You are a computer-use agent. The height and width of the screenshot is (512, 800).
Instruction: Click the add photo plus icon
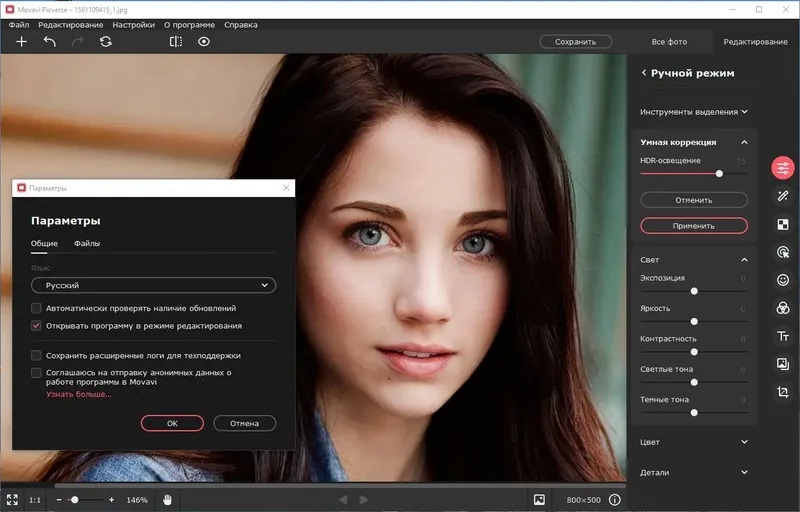coord(21,42)
